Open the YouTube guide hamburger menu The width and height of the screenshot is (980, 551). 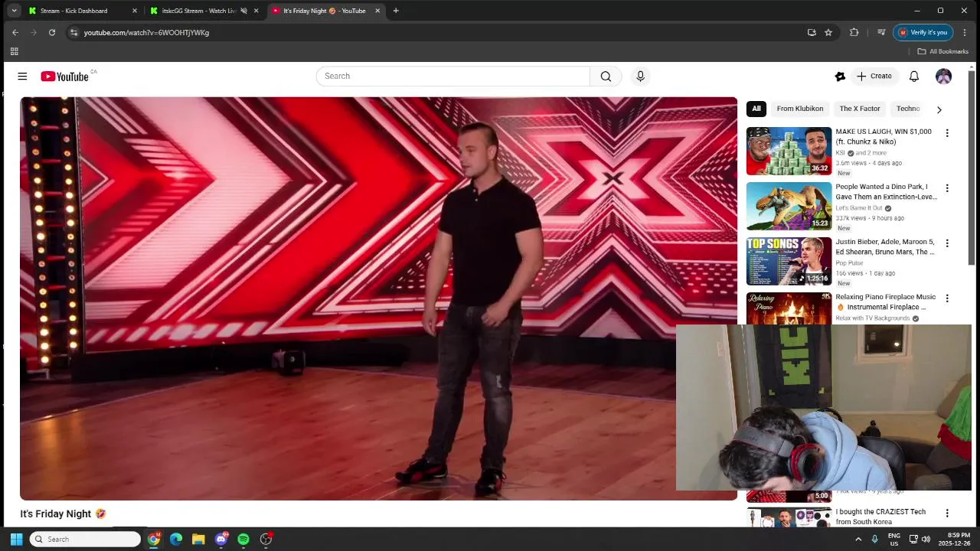tap(22, 77)
